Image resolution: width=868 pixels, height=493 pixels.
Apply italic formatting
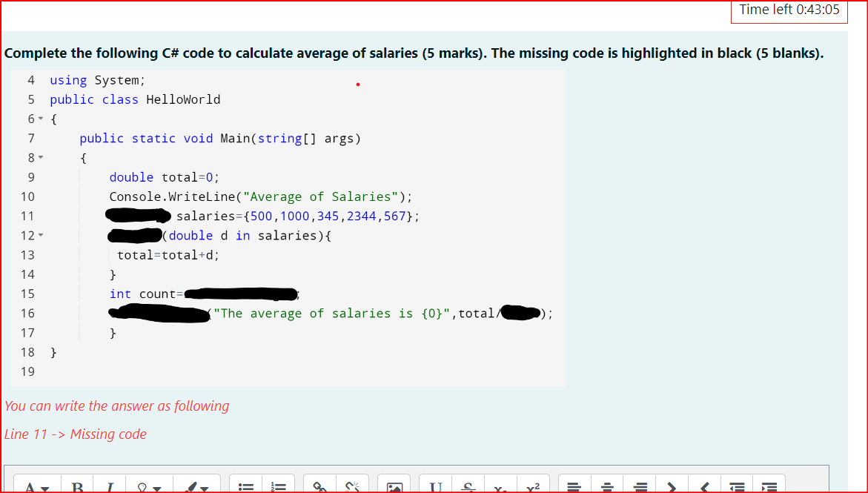tap(110, 486)
